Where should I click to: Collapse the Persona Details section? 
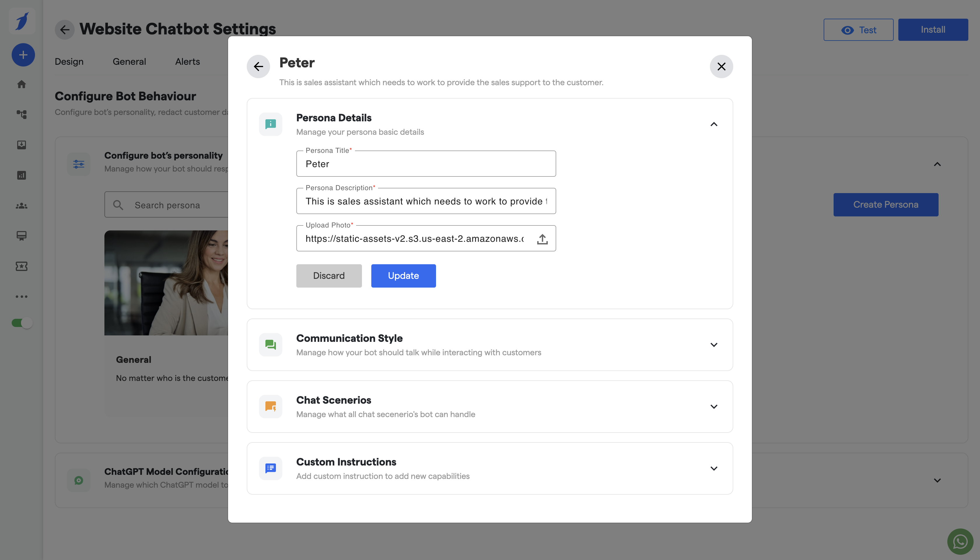click(x=714, y=124)
